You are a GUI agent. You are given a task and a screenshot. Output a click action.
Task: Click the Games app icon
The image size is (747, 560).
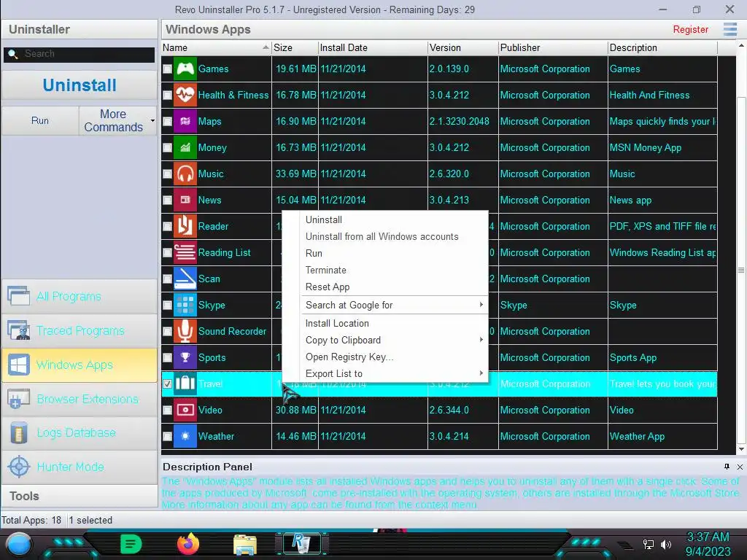point(185,69)
